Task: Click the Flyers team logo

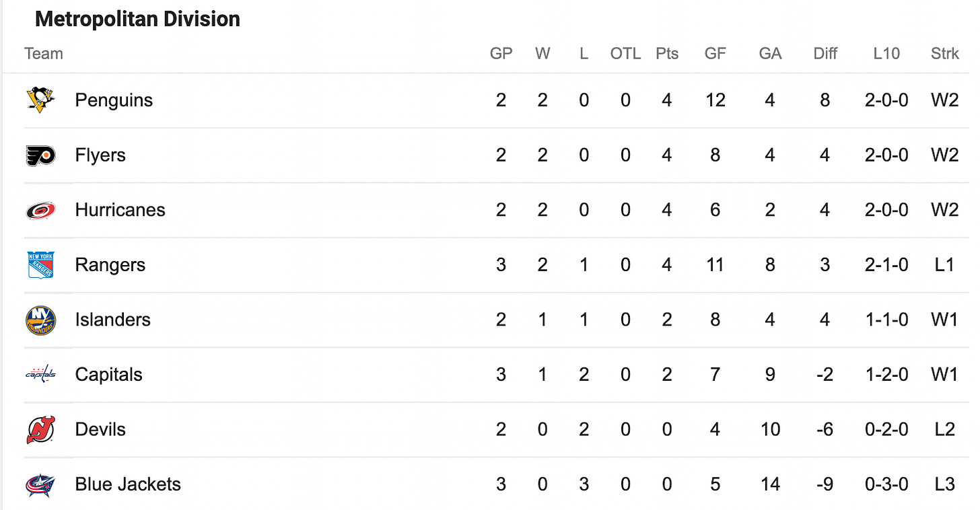Action: tap(40, 155)
